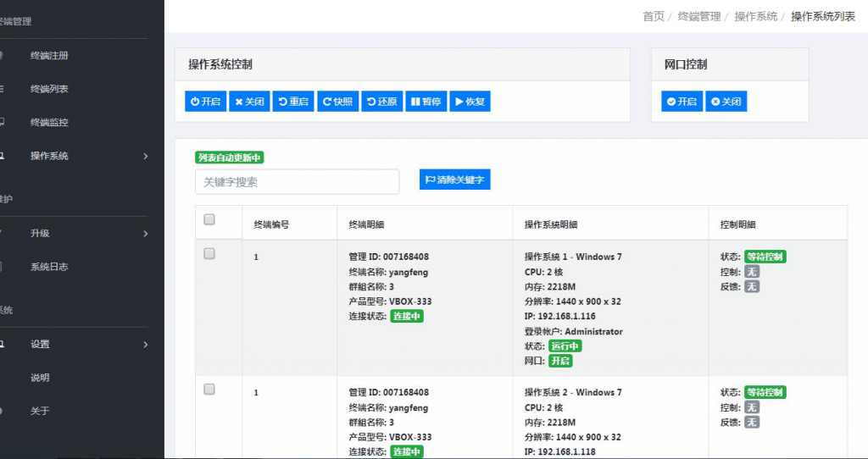Click the 开启 power button in 操作系统控制

coord(205,102)
